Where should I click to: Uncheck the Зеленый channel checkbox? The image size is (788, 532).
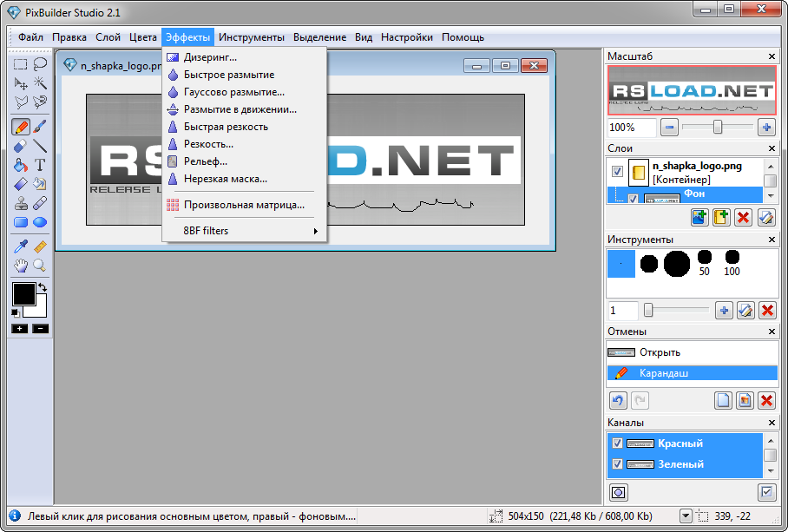(x=617, y=463)
